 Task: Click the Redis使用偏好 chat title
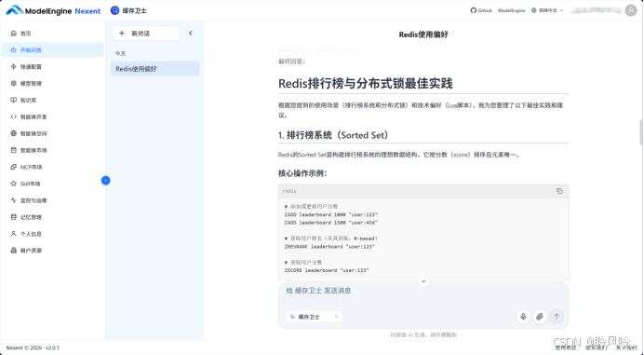(423, 34)
